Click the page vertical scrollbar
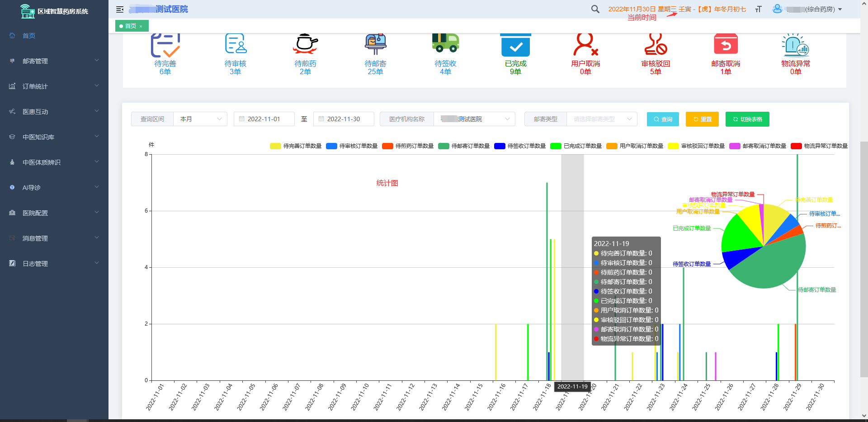Image resolution: width=868 pixels, height=422 pixels. (864, 259)
